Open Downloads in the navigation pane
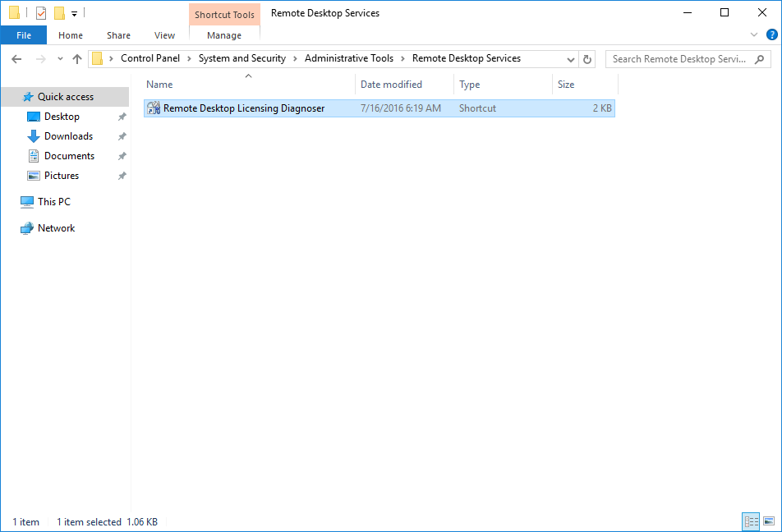Image resolution: width=782 pixels, height=532 pixels. tap(68, 136)
